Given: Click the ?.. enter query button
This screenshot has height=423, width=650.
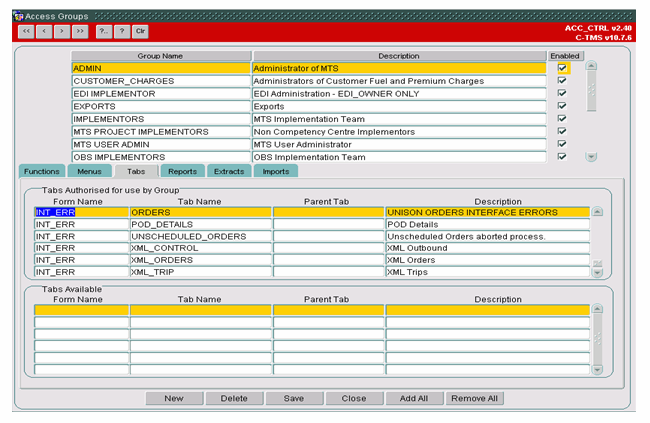Looking at the screenshot, I should pos(104,31).
